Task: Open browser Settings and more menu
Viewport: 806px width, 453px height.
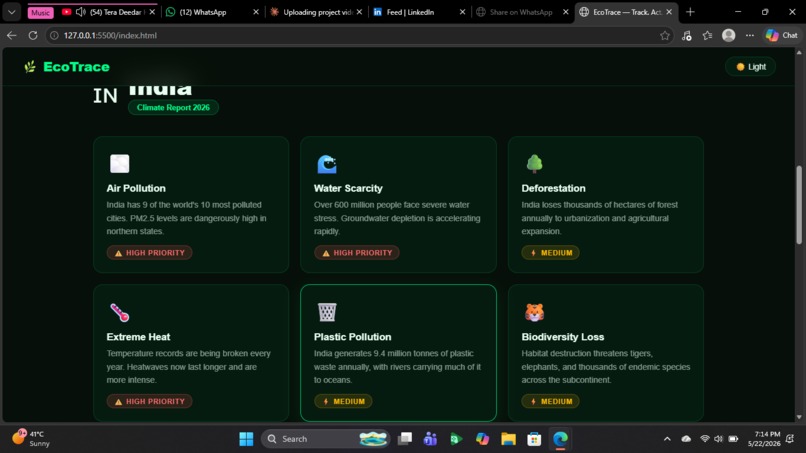Action: coord(750,35)
